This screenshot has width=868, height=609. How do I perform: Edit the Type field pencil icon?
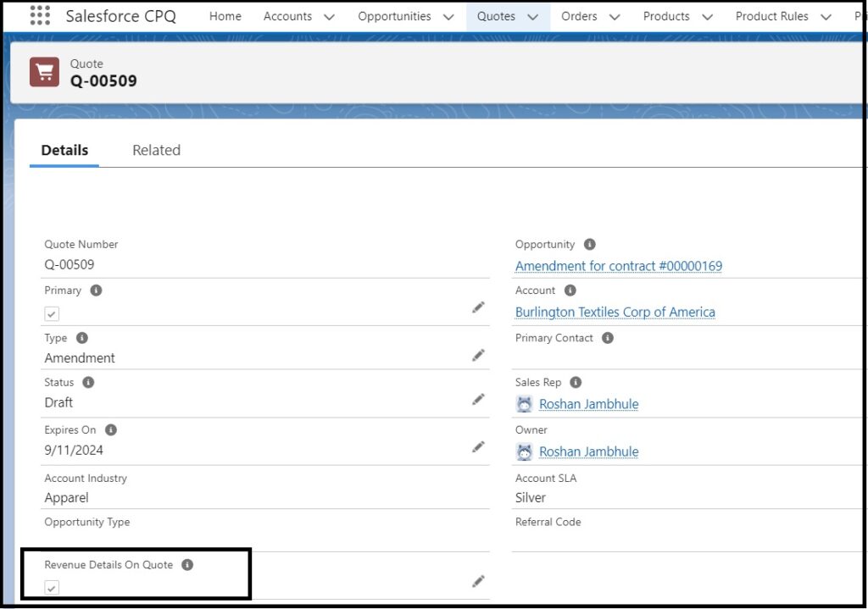(x=478, y=355)
